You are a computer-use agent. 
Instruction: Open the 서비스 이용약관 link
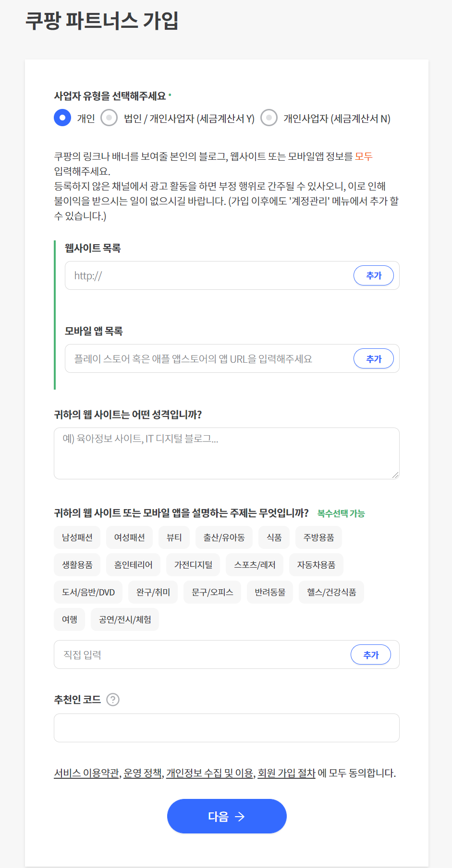click(86, 773)
